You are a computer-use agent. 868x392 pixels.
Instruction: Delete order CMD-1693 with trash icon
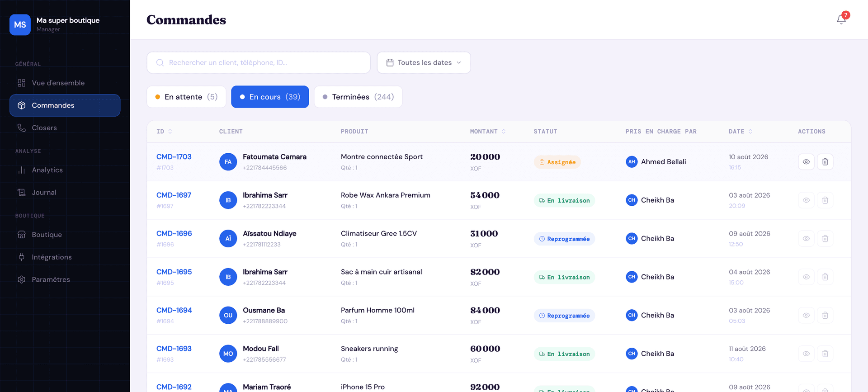click(825, 354)
